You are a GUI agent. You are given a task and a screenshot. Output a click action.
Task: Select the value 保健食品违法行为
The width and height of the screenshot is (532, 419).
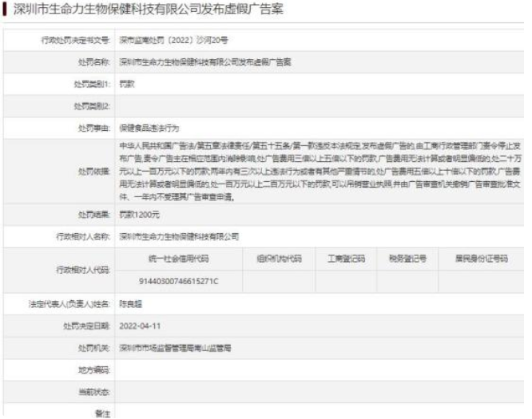pyautogui.click(x=149, y=128)
